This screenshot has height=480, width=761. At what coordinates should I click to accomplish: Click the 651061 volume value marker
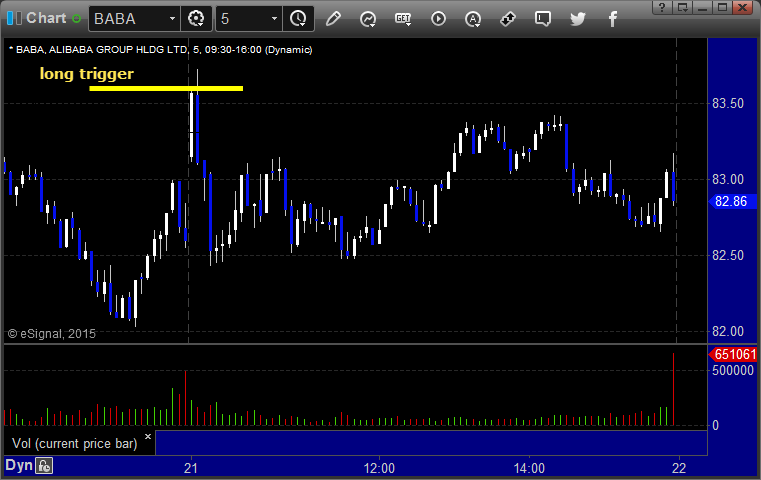coord(733,354)
